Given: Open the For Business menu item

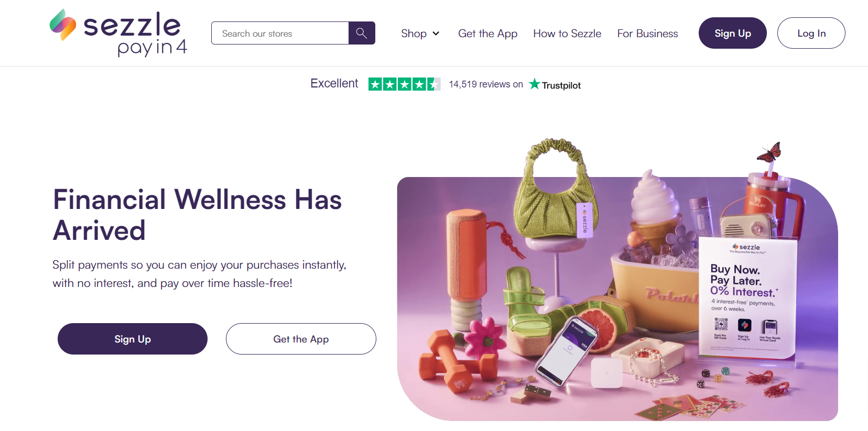Looking at the screenshot, I should (647, 33).
